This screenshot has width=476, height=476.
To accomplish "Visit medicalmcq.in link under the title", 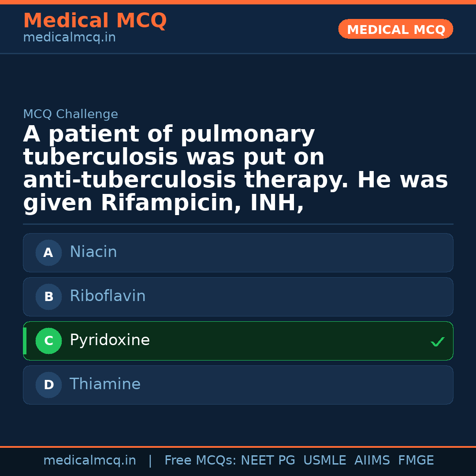I will click(69, 37).
